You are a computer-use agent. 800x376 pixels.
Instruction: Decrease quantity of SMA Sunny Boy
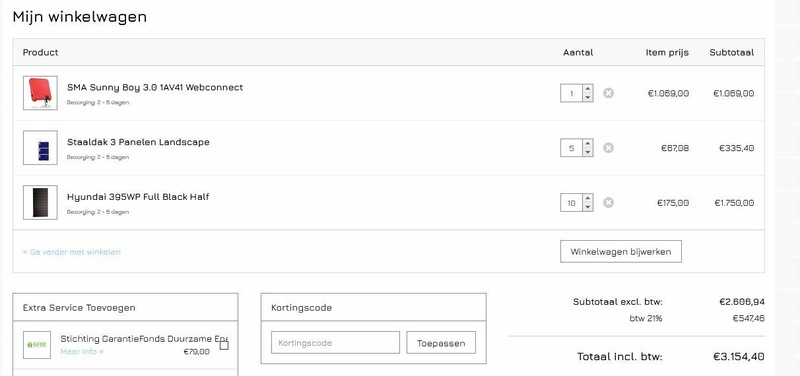click(588, 97)
